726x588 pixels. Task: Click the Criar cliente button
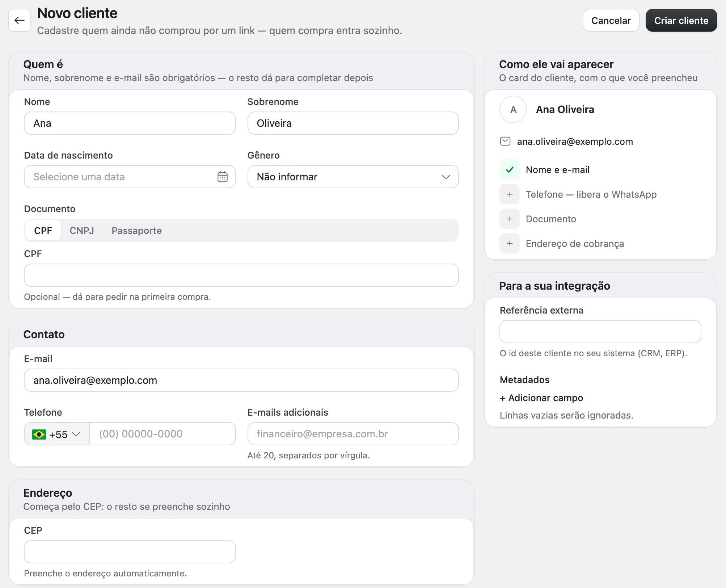pos(681,20)
